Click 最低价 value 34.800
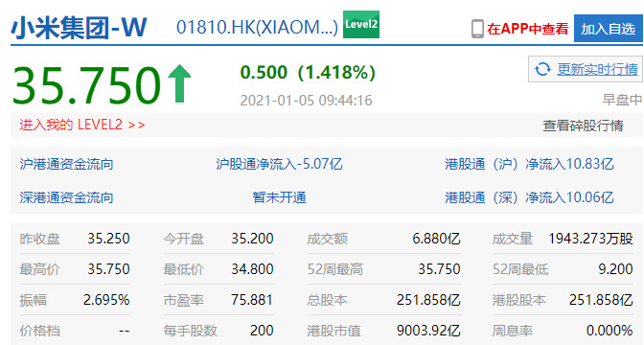The height and width of the screenshot is (345, 644). (252, 269)
